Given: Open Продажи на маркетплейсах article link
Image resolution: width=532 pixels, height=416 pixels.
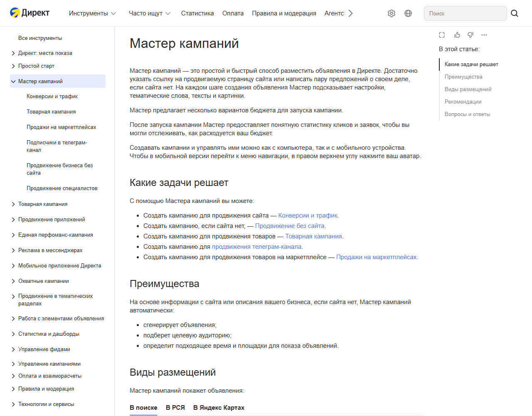Looking at the screenshot, I should click(376, 257).
